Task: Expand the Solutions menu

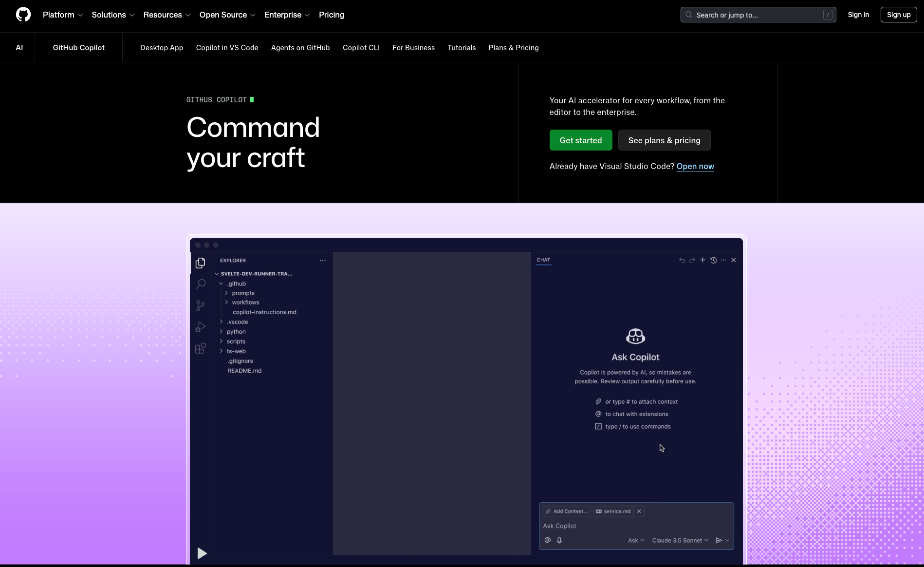Action: coord(113,15)
